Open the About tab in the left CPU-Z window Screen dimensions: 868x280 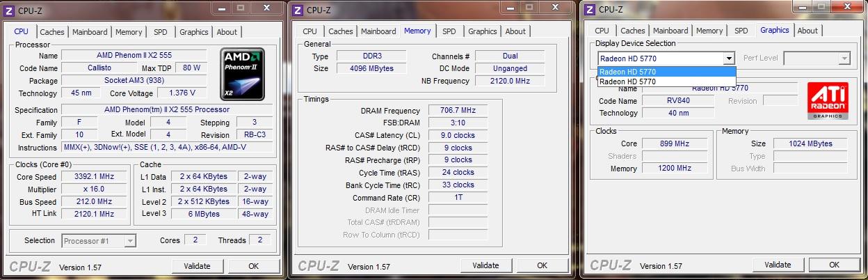click(x=227, y=32)
